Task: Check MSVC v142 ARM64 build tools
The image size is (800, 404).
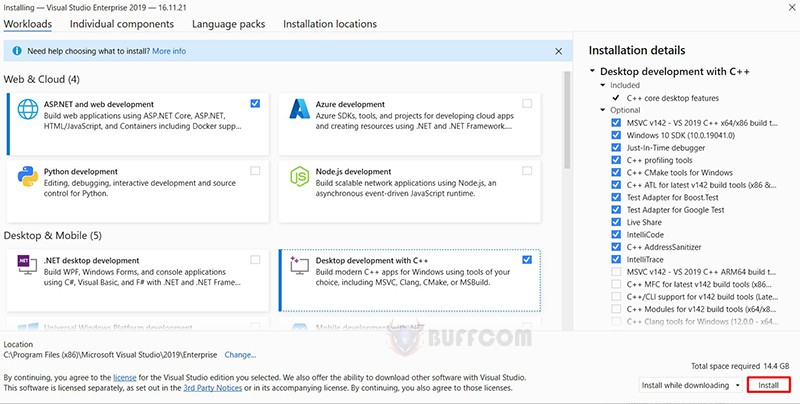Action: click(616, 272)
